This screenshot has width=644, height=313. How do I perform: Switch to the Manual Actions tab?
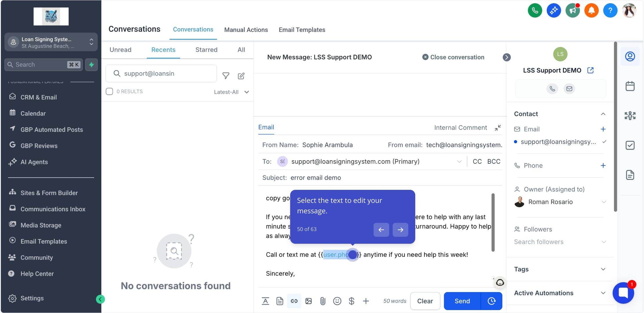click(246, 30)
